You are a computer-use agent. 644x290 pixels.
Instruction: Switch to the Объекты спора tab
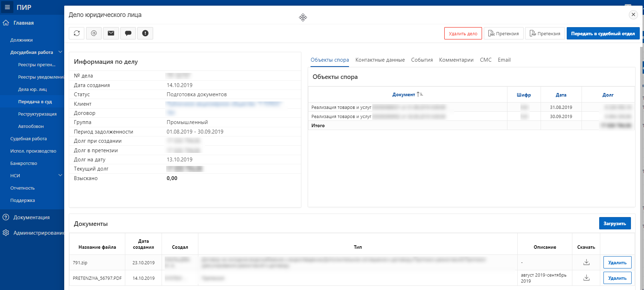330,60
